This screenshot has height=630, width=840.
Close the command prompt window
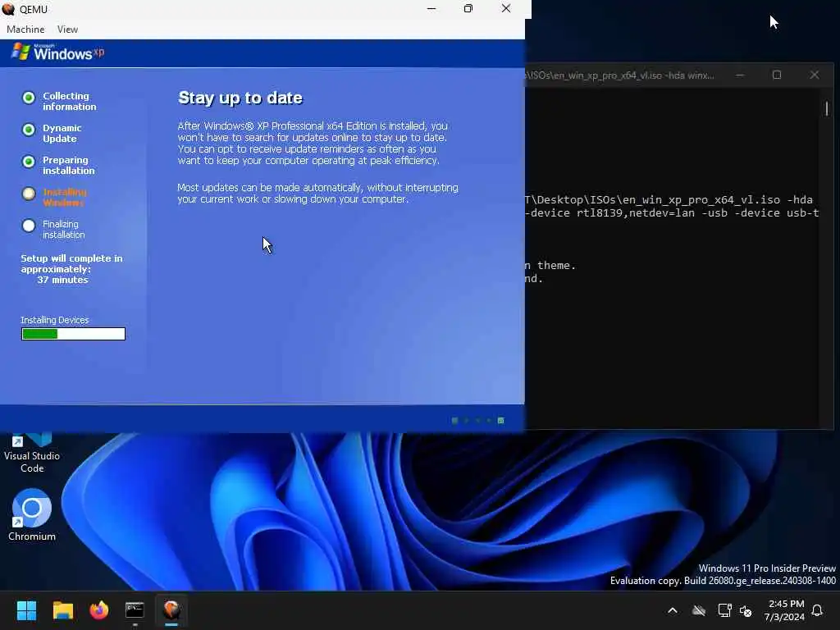(x=815, y=75)
